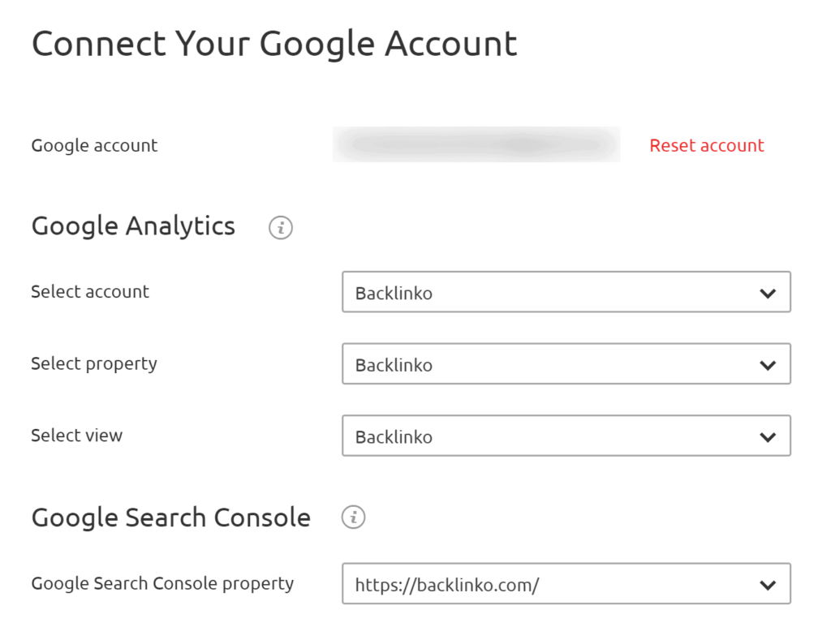Click the Google Search Console info icon

pos(354,517)
